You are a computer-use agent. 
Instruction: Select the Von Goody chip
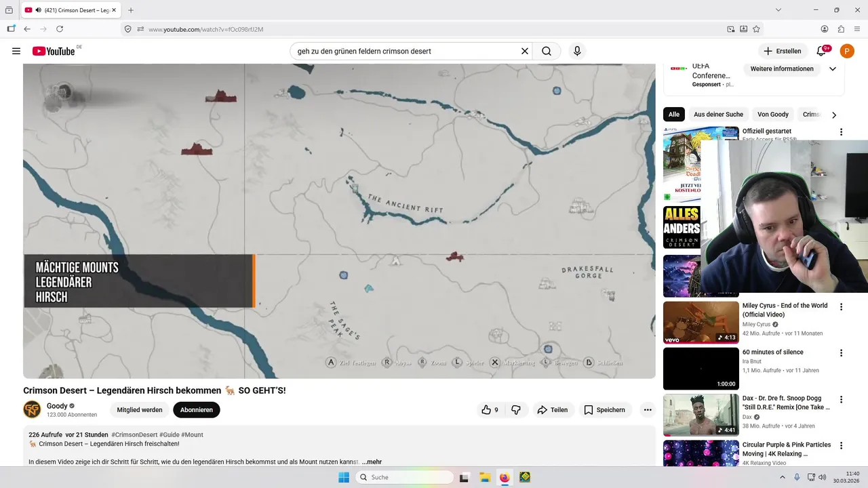coord(773,115)
